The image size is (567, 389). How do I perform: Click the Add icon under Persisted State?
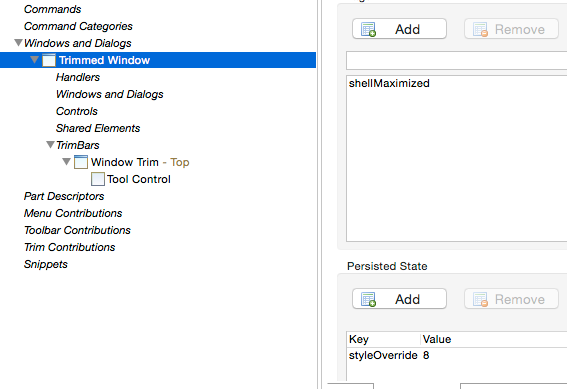point(368,299)
